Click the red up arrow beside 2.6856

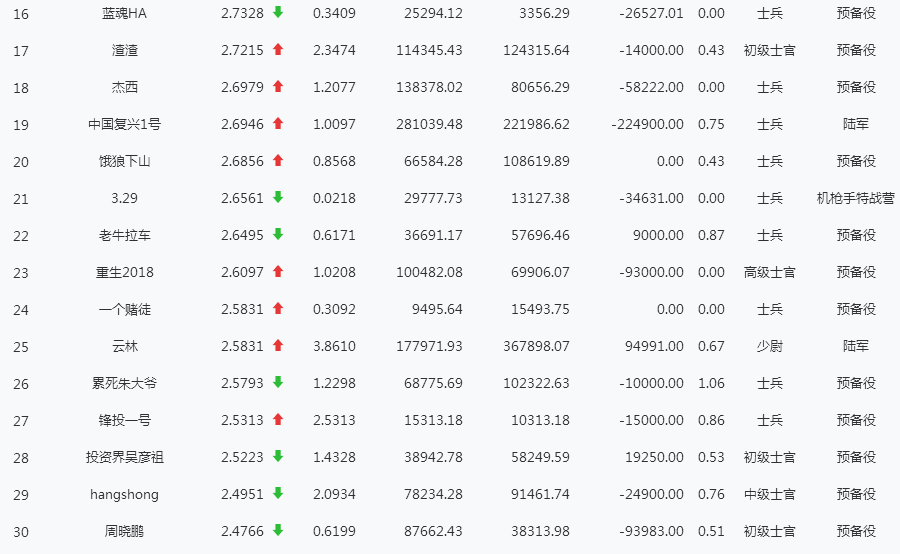pos(278,160)
